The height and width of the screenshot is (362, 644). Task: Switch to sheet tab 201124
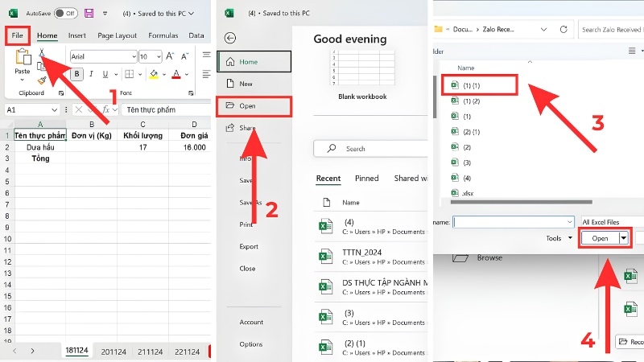tap(114, 352)
